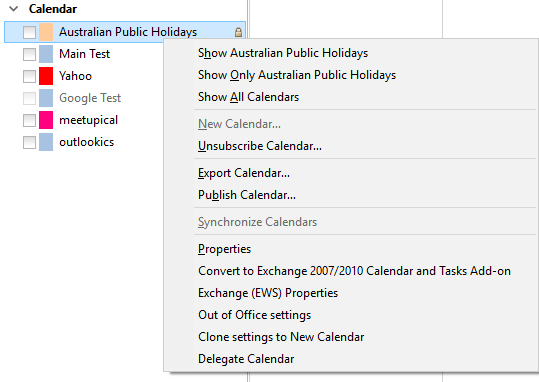
Task: Click the orange Australian Public Holidays swatch
Action: click(x=46, y=32)
